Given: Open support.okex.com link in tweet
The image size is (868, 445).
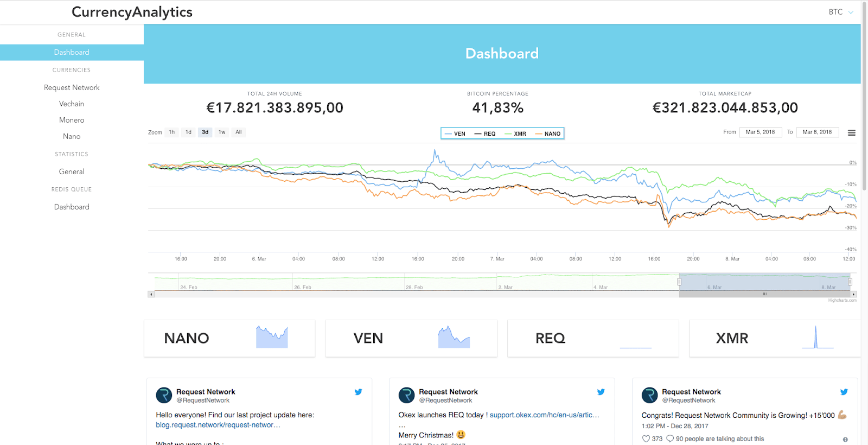Looking at the screenshot, I should pos(545,415).
